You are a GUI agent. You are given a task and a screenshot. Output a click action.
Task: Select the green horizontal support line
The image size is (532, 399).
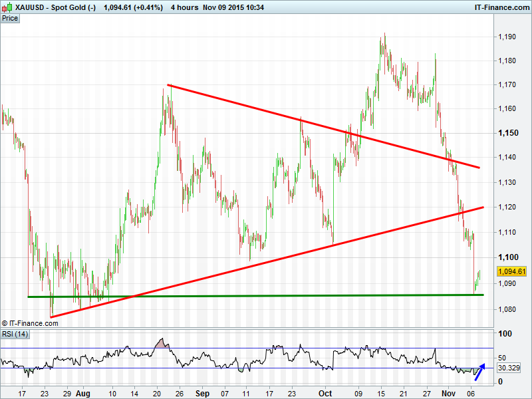266,295
